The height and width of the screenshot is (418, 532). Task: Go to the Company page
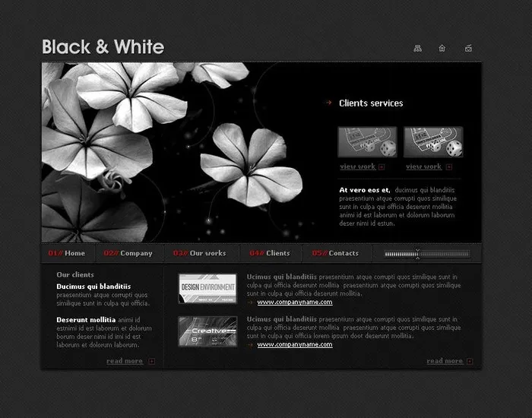128,253
